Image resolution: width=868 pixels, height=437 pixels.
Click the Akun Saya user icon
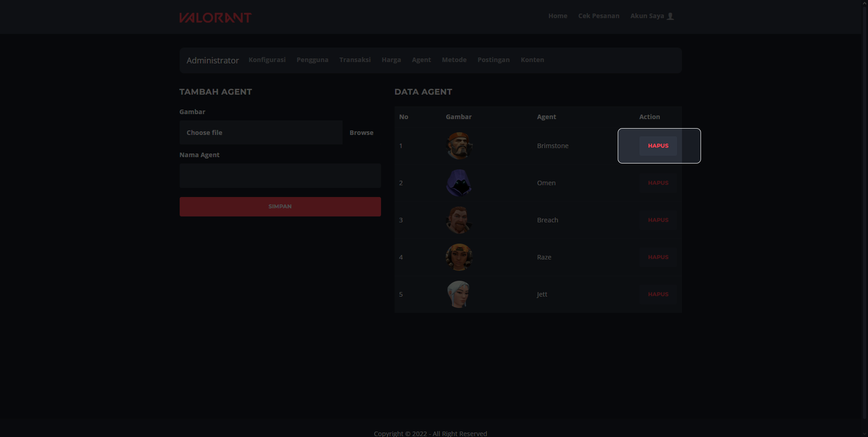click(x=670, y=16)
